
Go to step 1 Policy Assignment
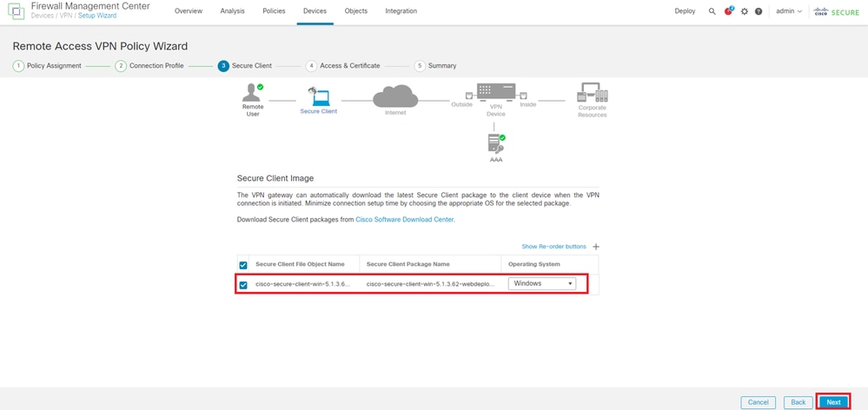click(x=47, y=66)
